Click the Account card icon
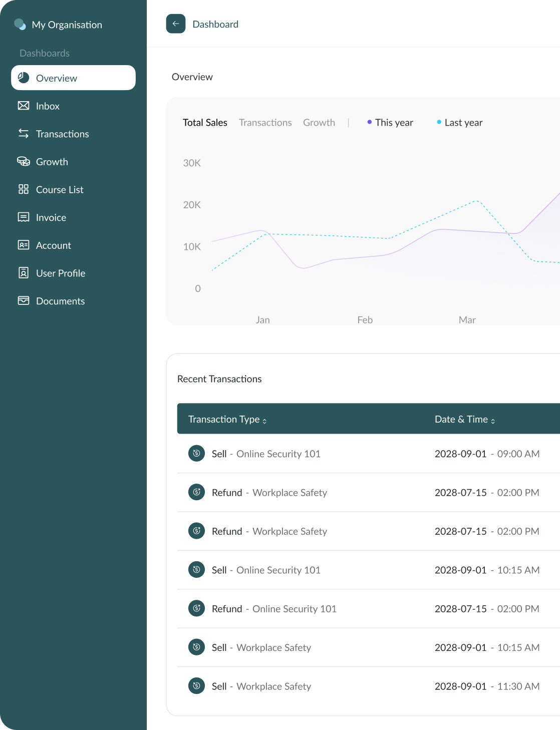 click(x=24, y=245)
